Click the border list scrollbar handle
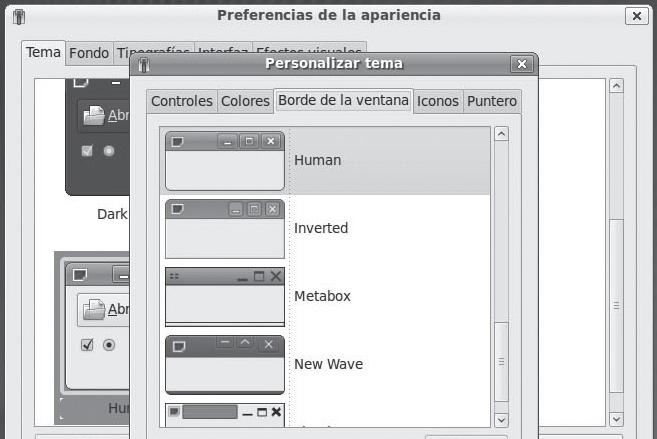 (x=502, y=362)
